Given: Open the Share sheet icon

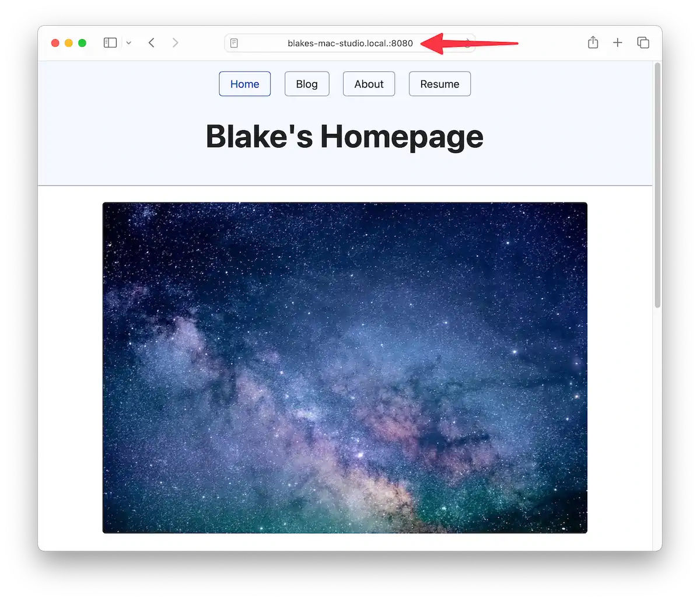Looking at the screenshot, I should pos(593,43).
